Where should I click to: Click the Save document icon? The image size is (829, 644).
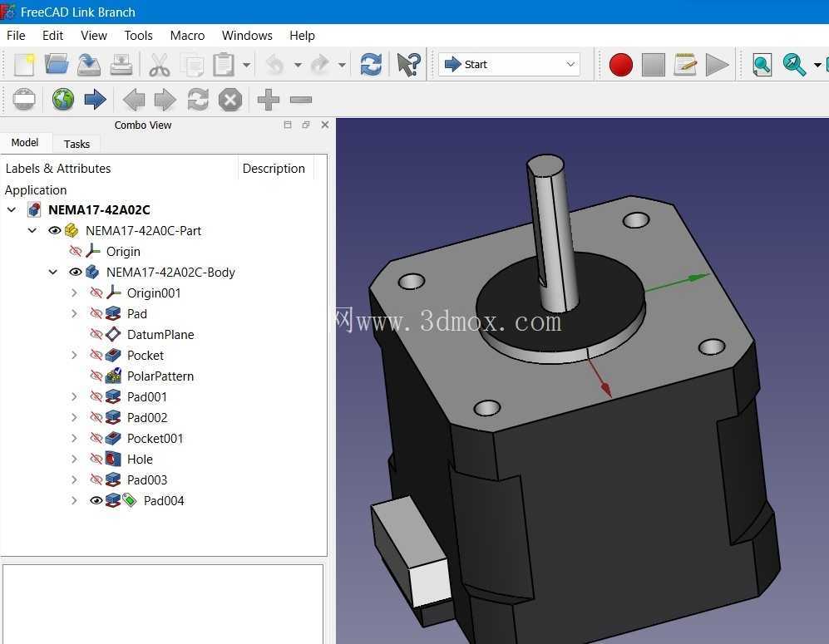pyautogui.click(x=89, y=65)
